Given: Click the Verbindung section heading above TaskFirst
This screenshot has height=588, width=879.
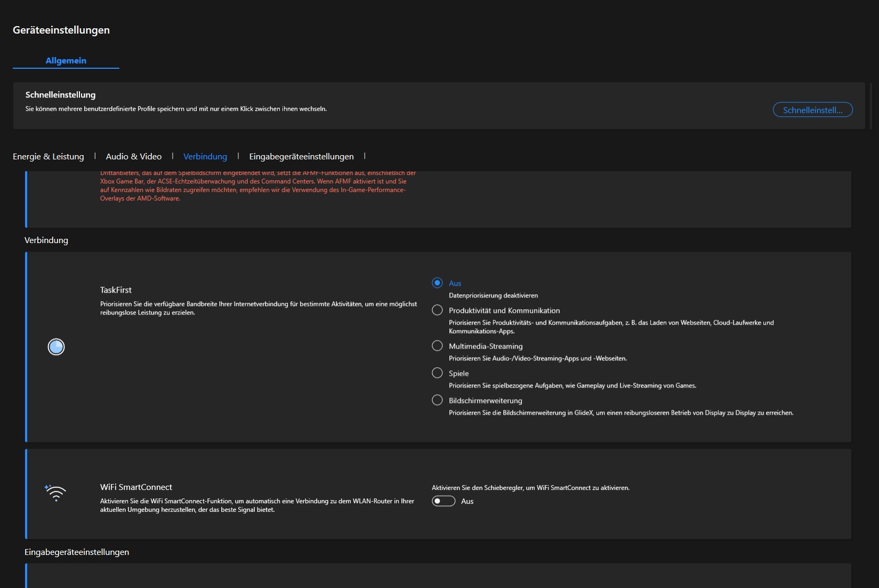Looking at the screenshot, I should (x=46, y=240).
